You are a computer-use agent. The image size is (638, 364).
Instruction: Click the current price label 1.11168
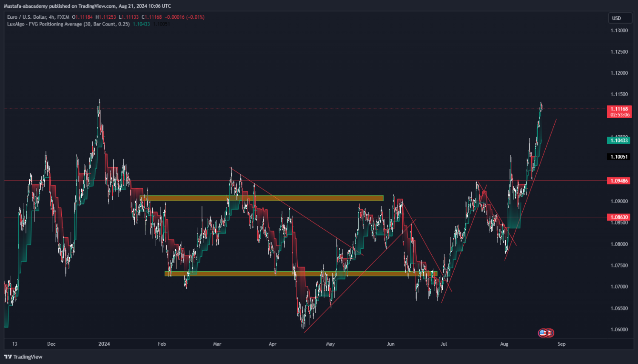(x=619, y=109)
